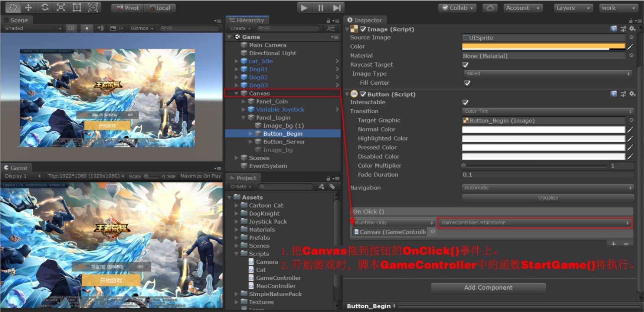644x312 pixels.
Task: Select the Inspector tab
Action: pyautogui.click(x=365, y=20)
